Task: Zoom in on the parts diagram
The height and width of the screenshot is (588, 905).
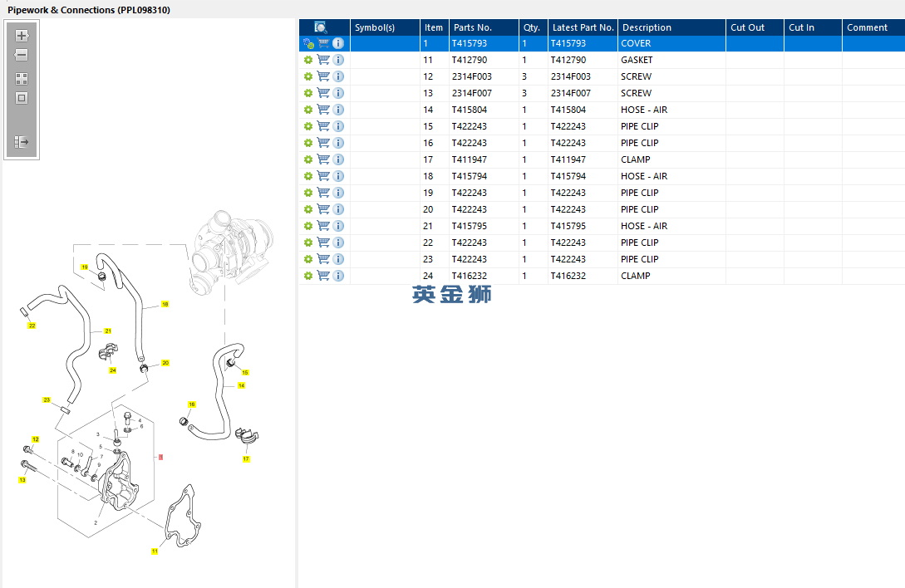Action: pyautogui.click(x=22, y=36)
